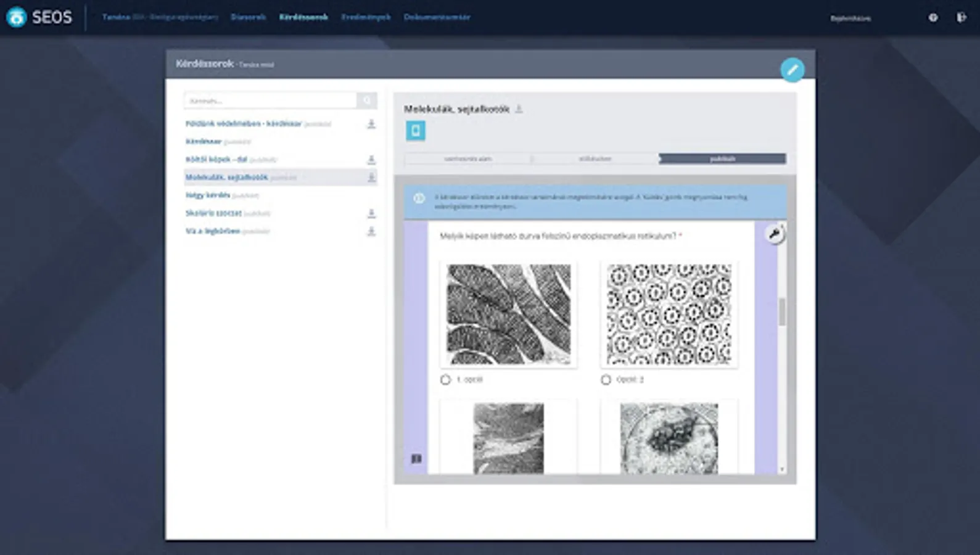Viewport: 980px width, 555px height.
Task: Click the striped tissue micrograph image of option 1
Action: tap(509, 314)
